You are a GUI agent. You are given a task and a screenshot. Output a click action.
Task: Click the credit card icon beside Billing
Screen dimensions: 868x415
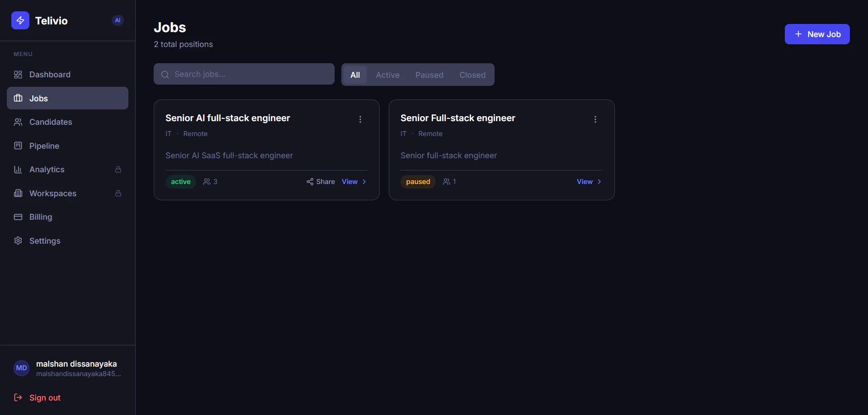tap(18, 217)
